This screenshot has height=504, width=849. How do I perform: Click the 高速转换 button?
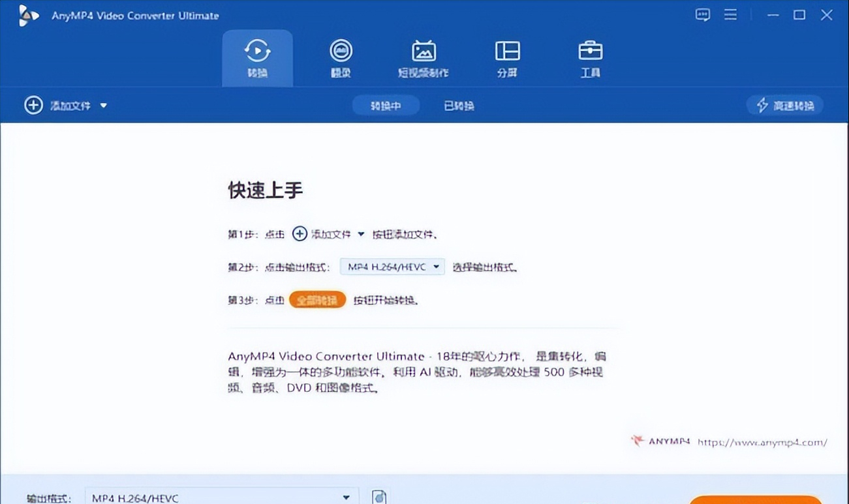point(785,105)
